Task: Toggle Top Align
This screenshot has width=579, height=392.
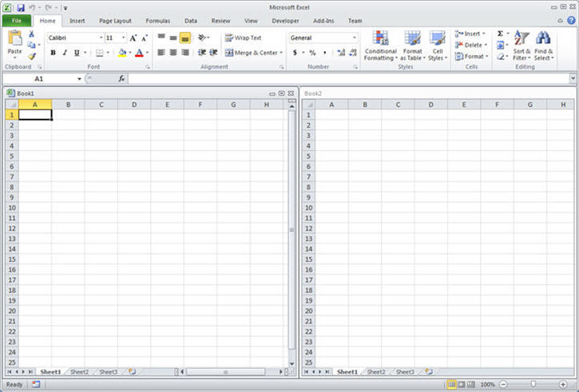Action: (161, 38)
